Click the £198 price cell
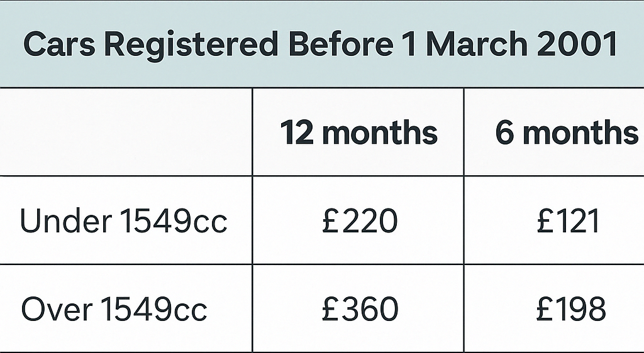644x353 pixels. click(x=571, y=310)
